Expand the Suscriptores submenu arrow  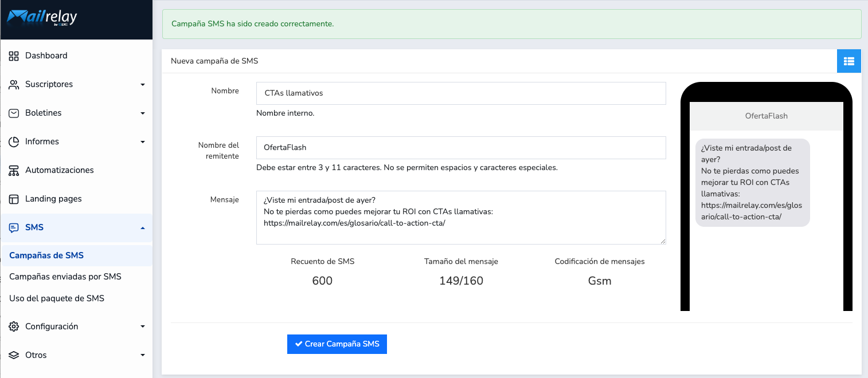pyautogui.click(x=143, y=85)
